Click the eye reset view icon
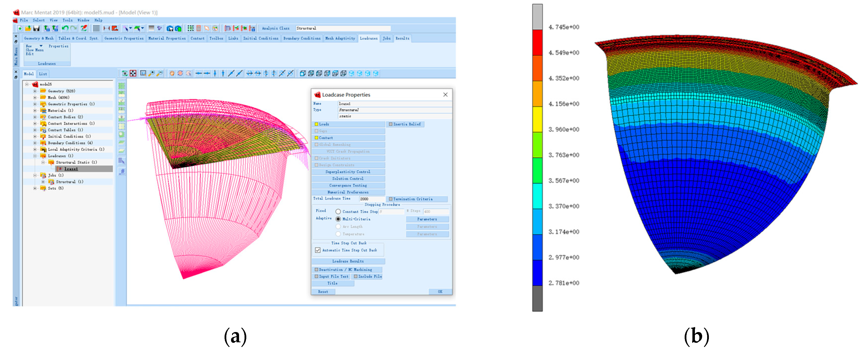Screen dimensions: 868x354 pyautogui.click(x=124, y=73)
